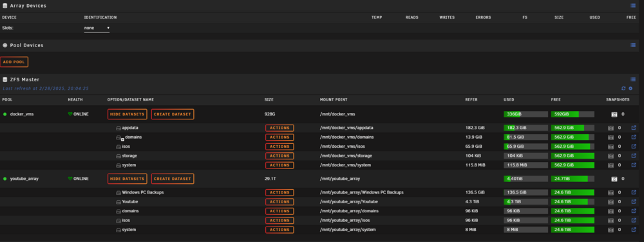The height and width of the screenshot is (242, 644).
Task: Open external link for Windows PC Backups
Action: pyautogui.click(x=634, y=192)
